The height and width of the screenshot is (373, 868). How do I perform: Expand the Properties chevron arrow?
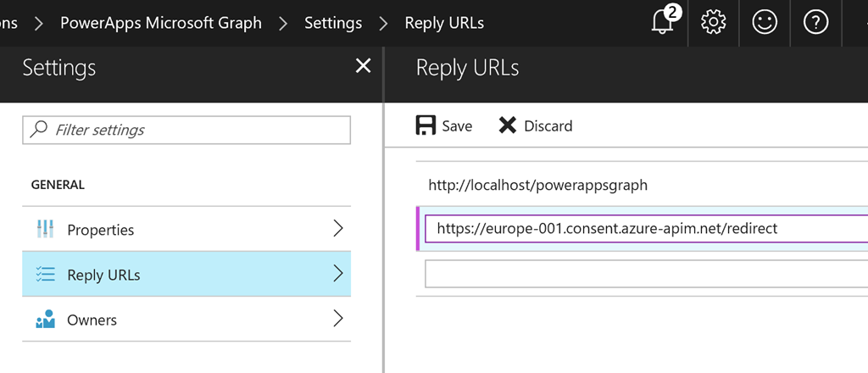tap(338, 228)
